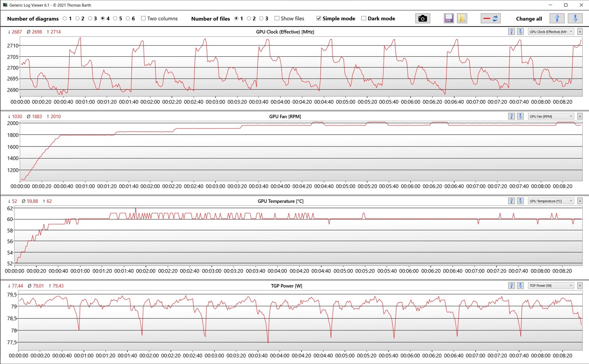Click the GPU Clock (Effective) [MHz] chart title
Screen dimensions: 589x364
[285, 32]
